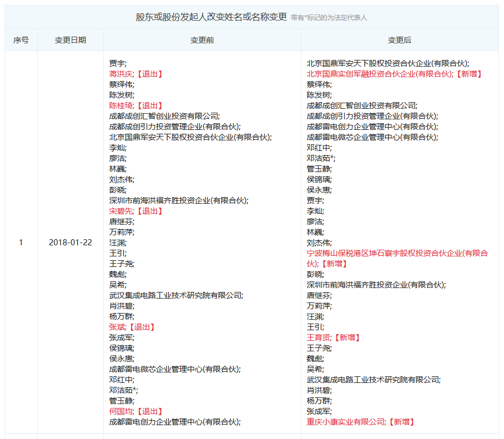Click 唐继芬 in the 变更前 column

122,221
